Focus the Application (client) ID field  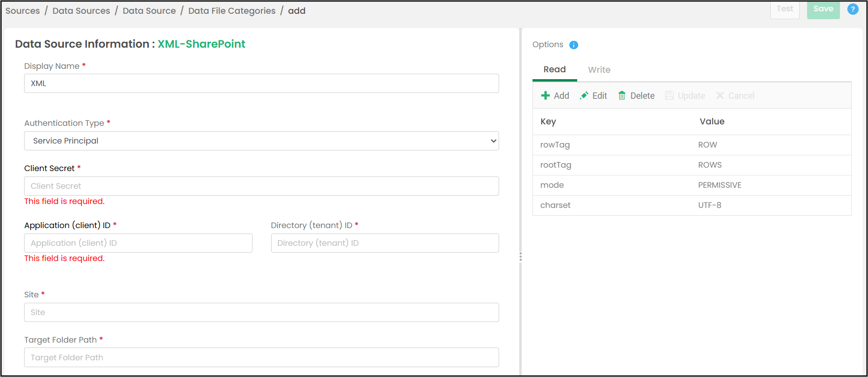138,243
